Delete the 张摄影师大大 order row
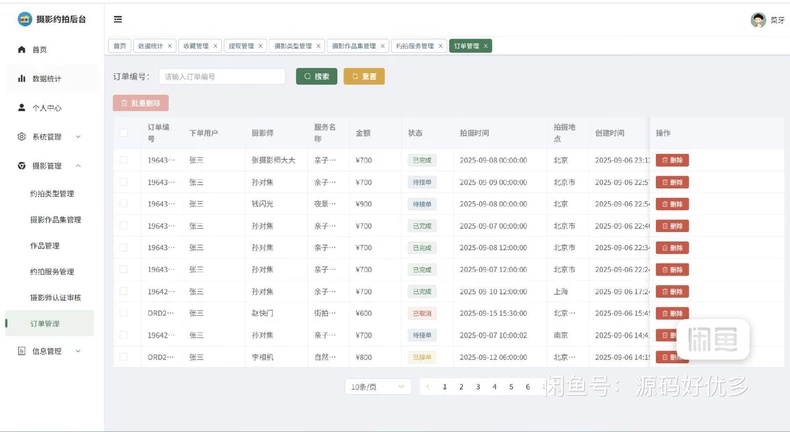This screenshot has width=790, height=432. pos(672,160)
